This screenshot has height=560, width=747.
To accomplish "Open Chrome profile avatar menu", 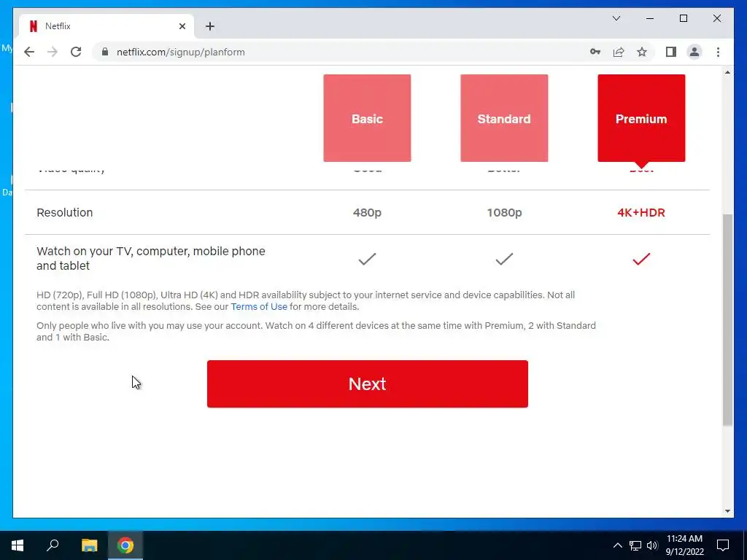I will 694,52.
